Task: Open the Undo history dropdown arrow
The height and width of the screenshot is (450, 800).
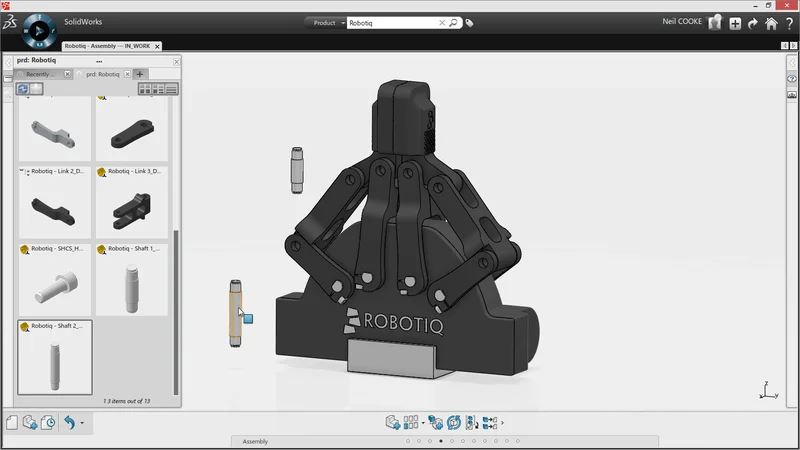Action: coord(82,423)
